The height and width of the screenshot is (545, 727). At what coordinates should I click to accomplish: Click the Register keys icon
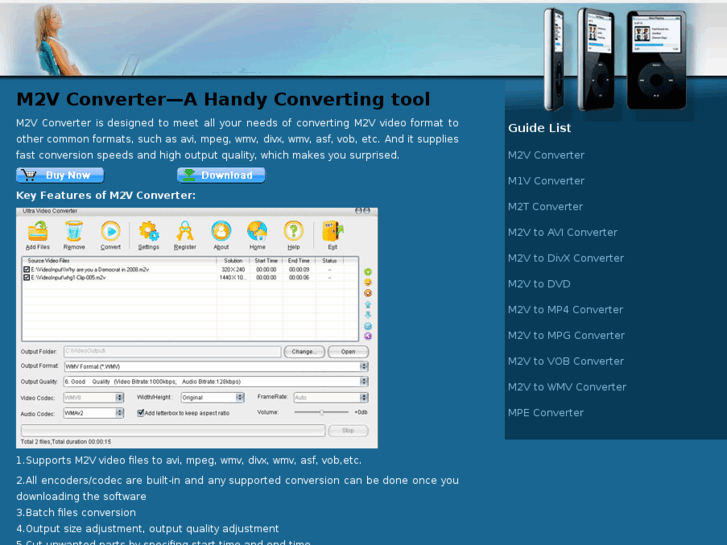coord(185,231)
